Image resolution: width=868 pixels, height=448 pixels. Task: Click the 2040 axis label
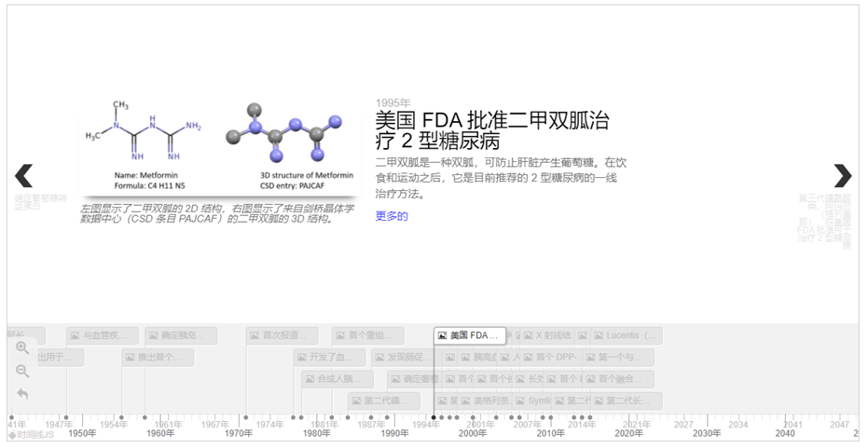pyautogui.click(x=785, y=434)
